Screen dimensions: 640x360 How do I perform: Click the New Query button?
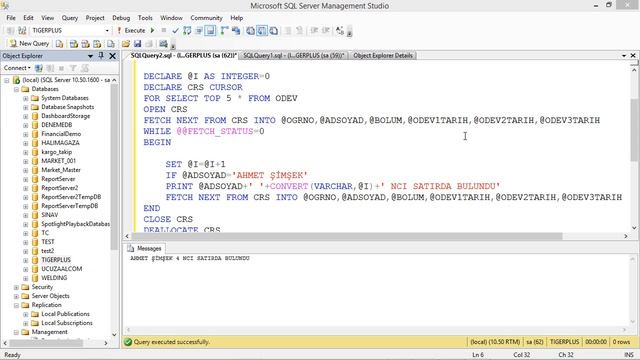(29, 43)
